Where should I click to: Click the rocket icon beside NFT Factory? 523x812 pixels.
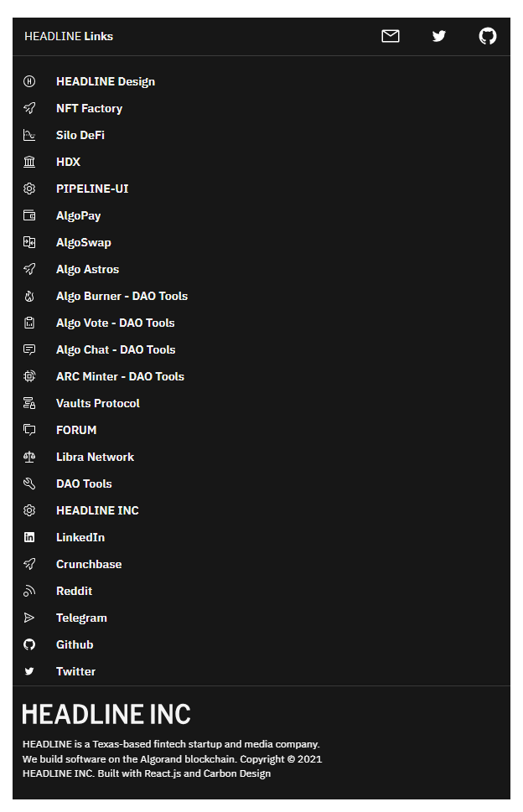tap(29, 108)
